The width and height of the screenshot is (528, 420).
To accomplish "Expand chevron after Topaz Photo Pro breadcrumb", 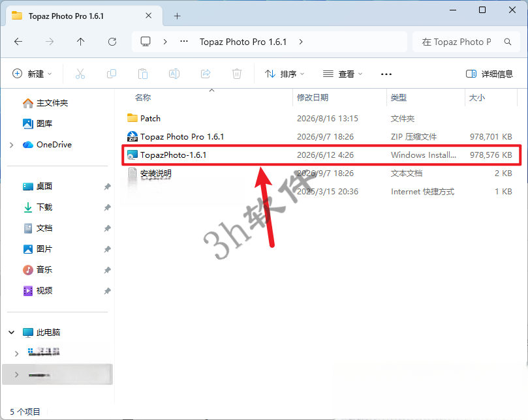I will click(301, 42).
